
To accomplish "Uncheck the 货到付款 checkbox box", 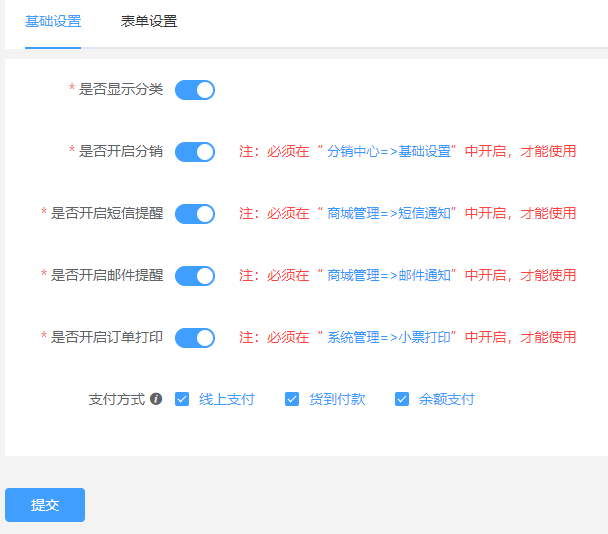I will tap(292, 400).
